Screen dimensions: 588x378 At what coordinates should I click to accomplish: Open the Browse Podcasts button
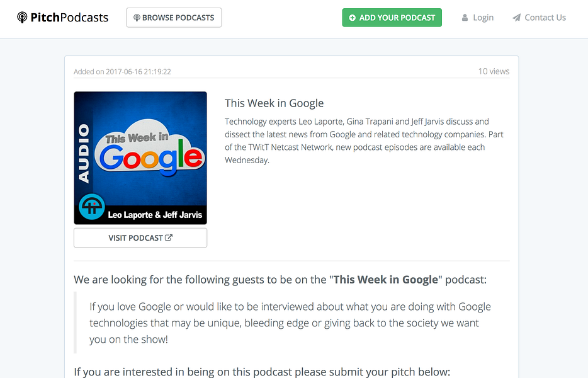point(174,18)
